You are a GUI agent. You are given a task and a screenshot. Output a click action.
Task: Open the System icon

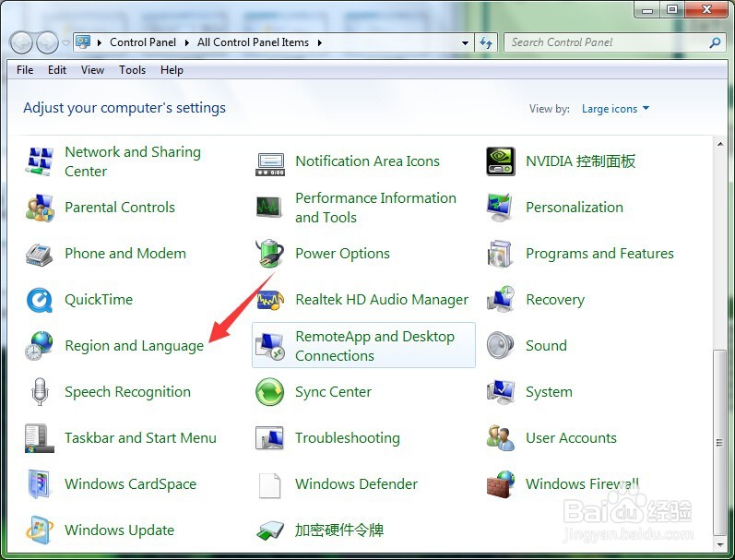501,391
